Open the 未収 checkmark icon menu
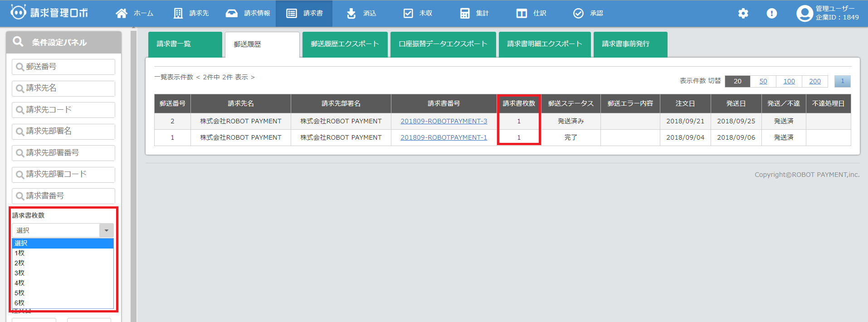 pos(408,14)
